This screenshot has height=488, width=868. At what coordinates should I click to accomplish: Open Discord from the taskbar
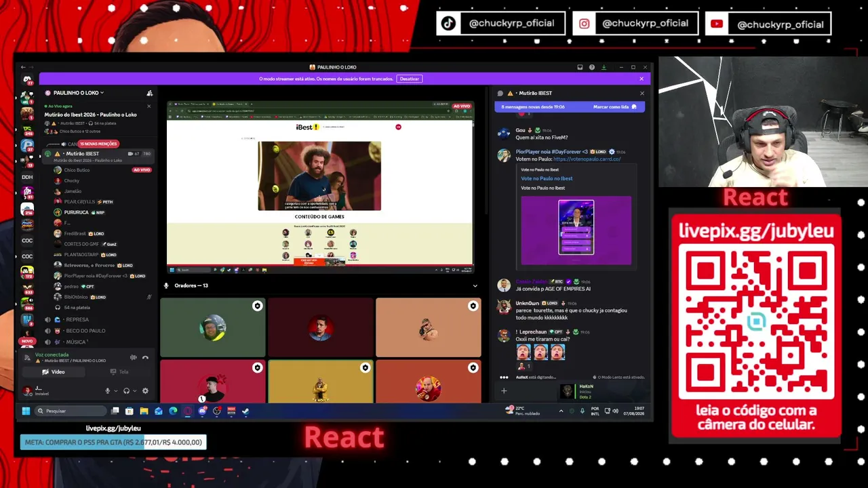(202, 411)
